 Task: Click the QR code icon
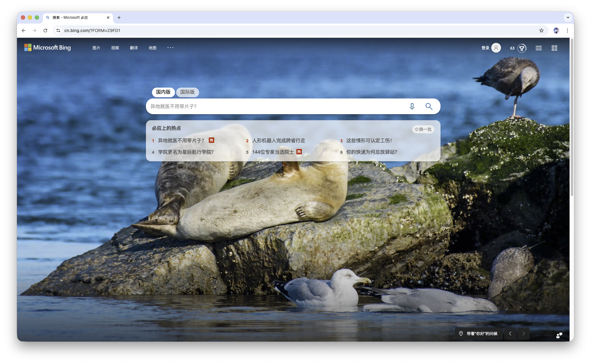click(554, 48)
